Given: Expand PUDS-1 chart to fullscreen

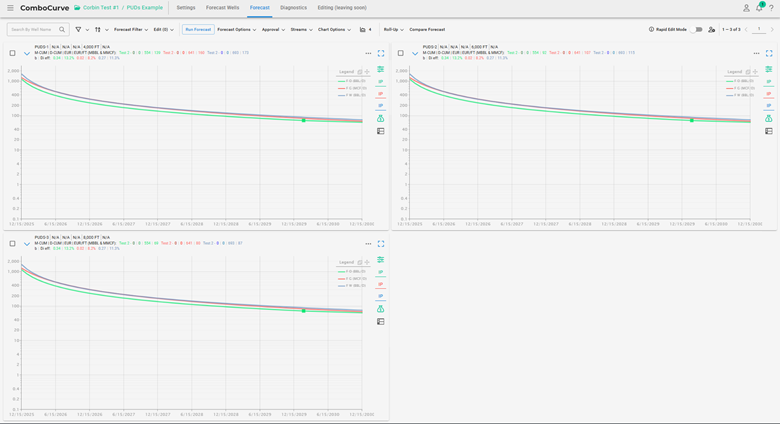Looking at the screenshot, I should pos(381,53).
